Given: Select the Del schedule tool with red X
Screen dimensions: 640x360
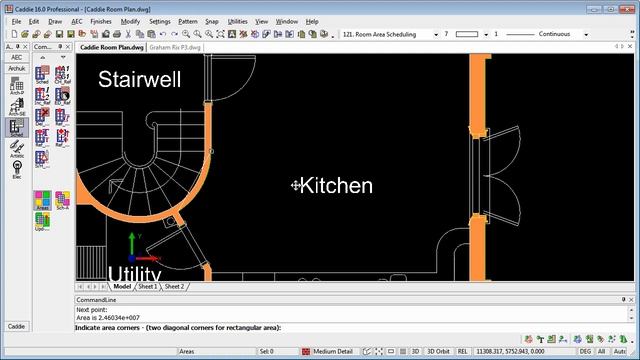Looking at the screenshot, I should click(42, 117).
